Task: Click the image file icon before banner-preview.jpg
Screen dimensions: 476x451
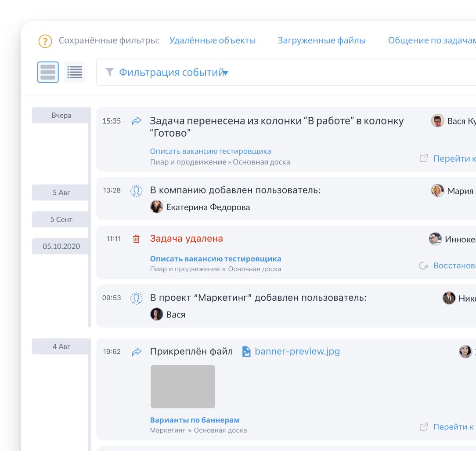Action: 247,352
